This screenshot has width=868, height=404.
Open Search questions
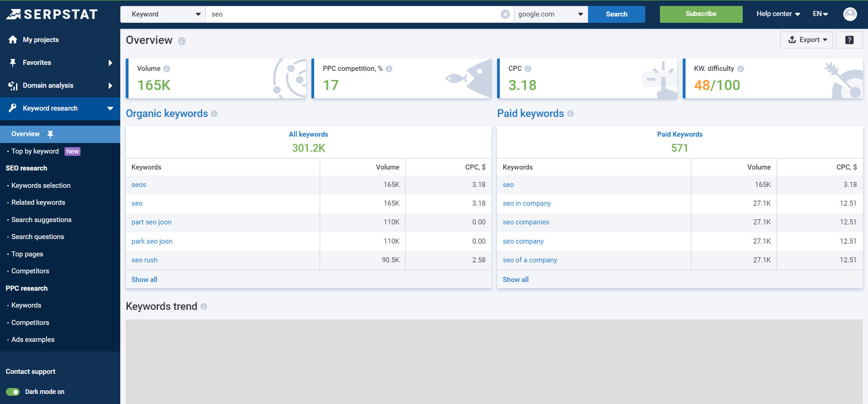pyautogui.click(x=38, y=237)
